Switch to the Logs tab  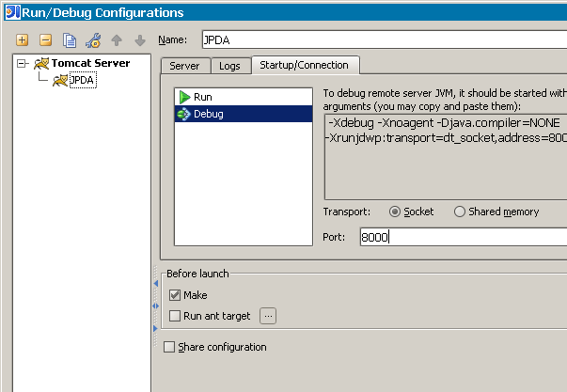(229, 66)
